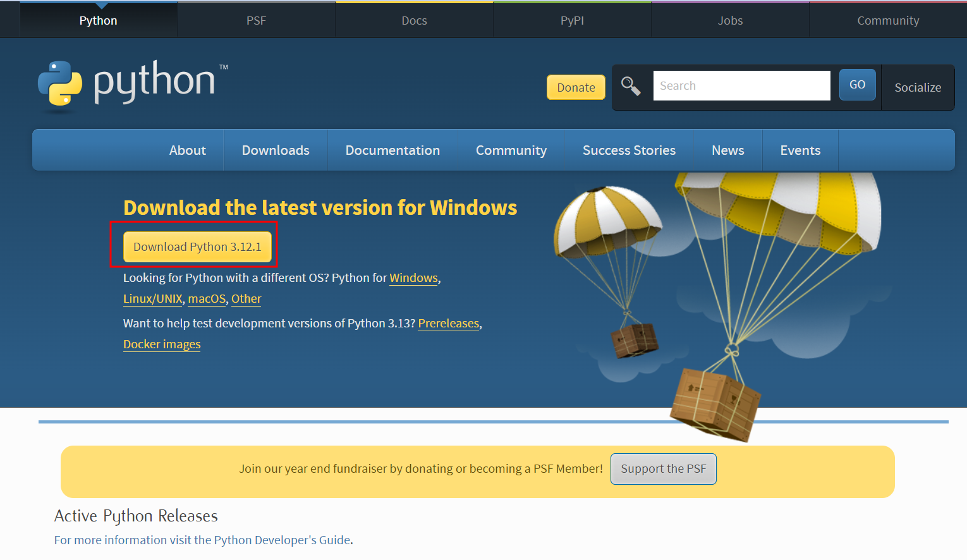The width and height of the screenshot is (967, 560).
Task: Follow the Windows download link
Action: click(413, 277)
